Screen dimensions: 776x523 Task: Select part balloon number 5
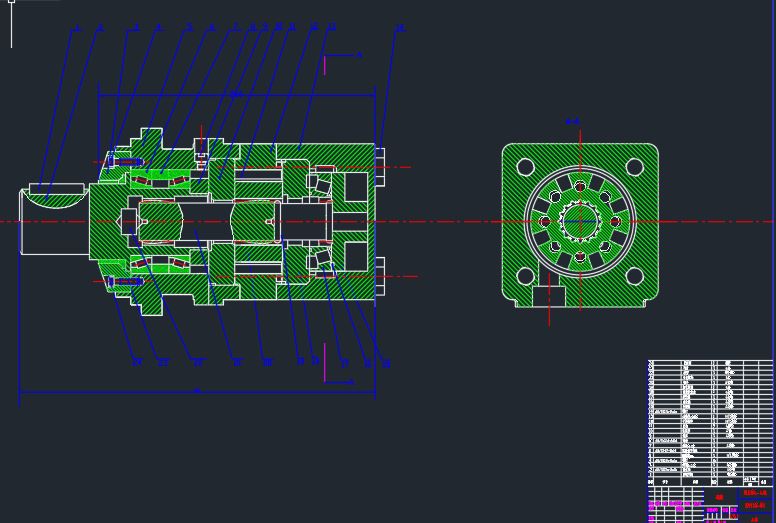[189, 28]
